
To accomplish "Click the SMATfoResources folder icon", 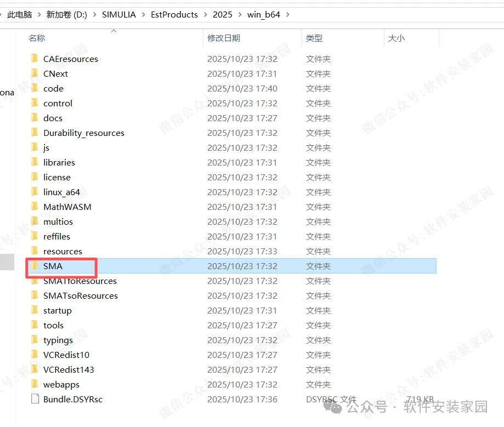I will pyautogui.click(x=35, y=281).
